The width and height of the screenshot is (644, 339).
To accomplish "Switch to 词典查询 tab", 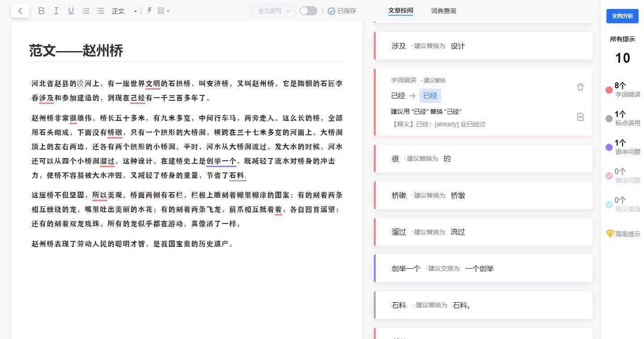I will [444, 11].
